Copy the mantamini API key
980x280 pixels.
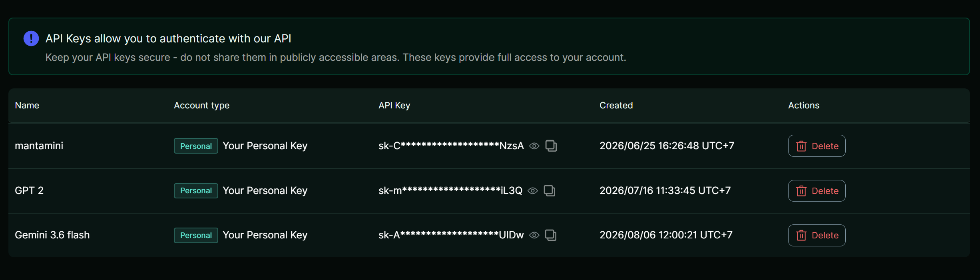(x=551, y=146)
